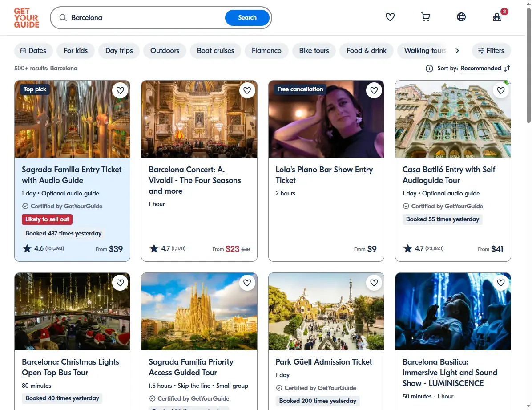Click 'Booked 437 times yesterday' label

click(x=64, y=233)
